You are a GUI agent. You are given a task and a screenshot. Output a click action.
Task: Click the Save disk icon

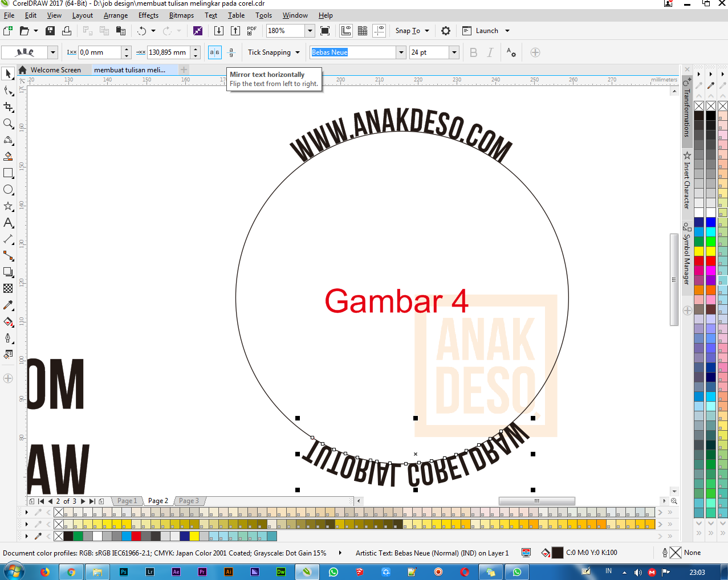[50, 31]
